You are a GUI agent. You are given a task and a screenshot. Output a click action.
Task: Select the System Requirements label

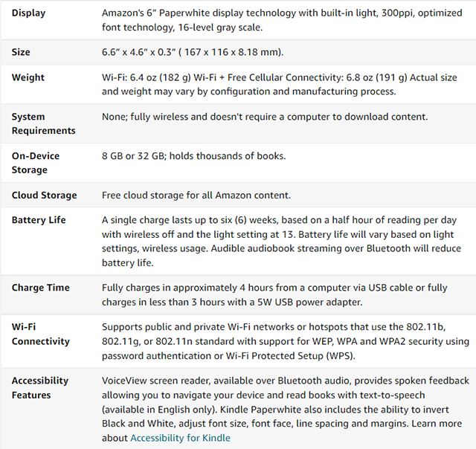[x=43, y=123]
